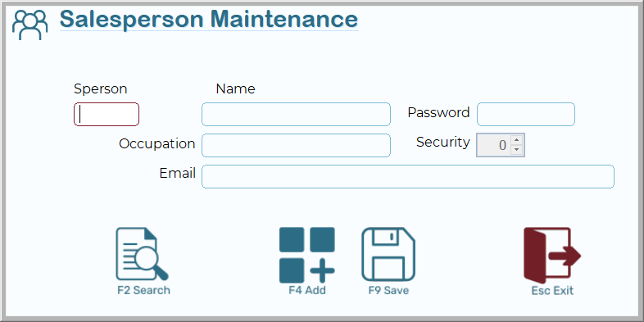Screen dimensions: 644x322
Task: Click the document search magnifier icon
Action: pyautogui.click(x=142, y=254)
